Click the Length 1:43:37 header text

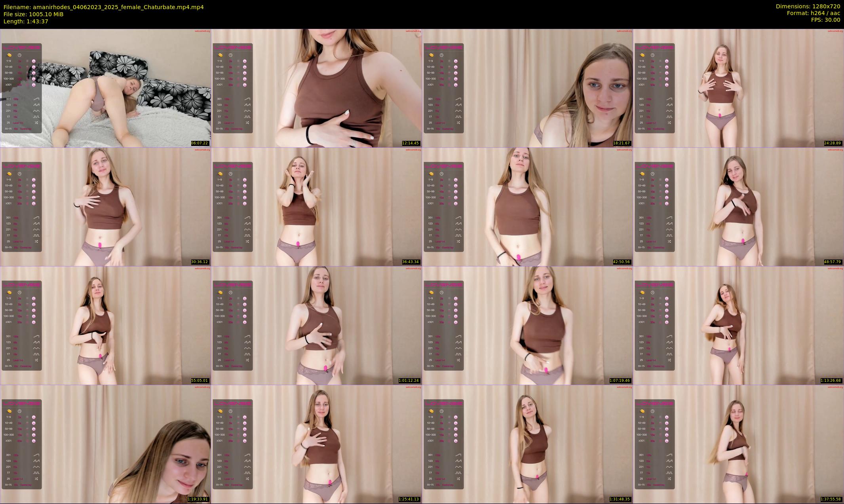(26, 21)
